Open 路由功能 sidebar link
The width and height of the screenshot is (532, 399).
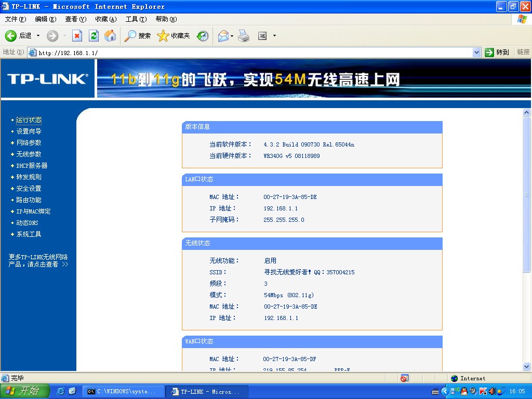(29, 200)
